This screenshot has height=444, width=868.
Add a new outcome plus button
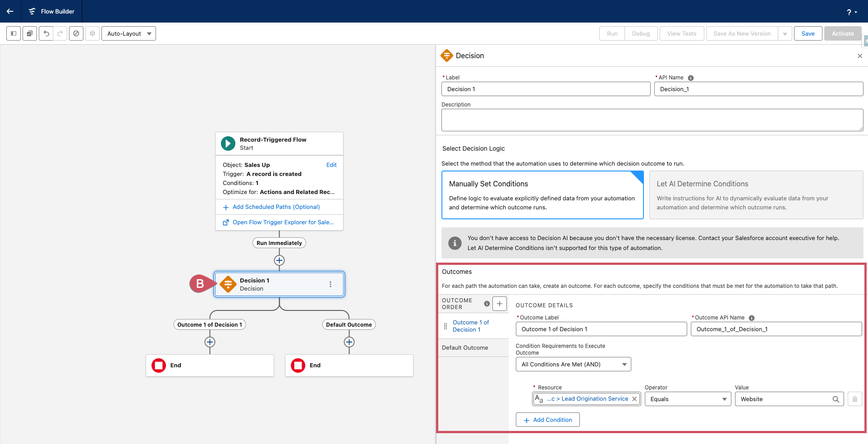[x=500, y=304]
